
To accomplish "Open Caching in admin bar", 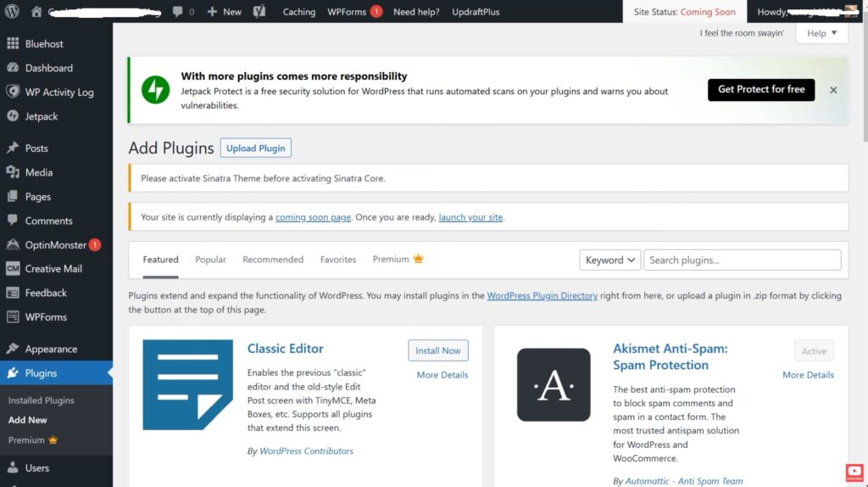I will pyautogui.click(x=299, y=12).
